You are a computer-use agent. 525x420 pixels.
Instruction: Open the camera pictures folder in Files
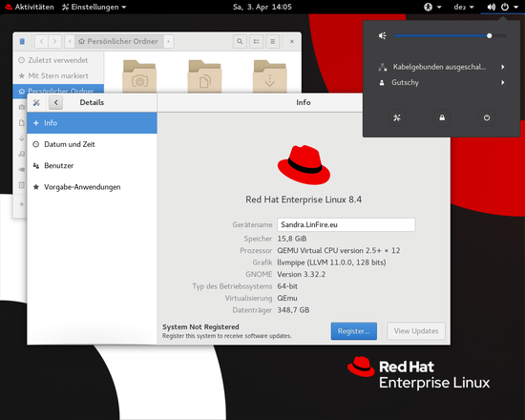pyautogui.click(x=139, y=76)
